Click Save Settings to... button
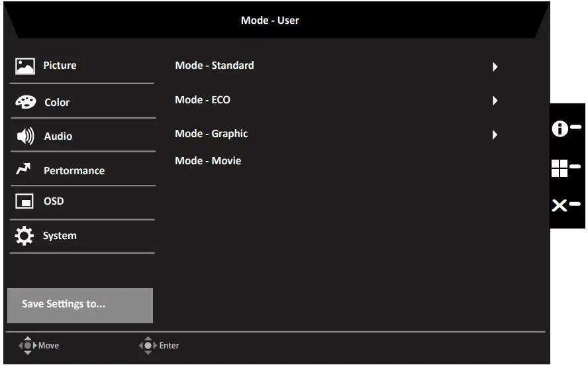The image size is (588, 365). point(80,305)
